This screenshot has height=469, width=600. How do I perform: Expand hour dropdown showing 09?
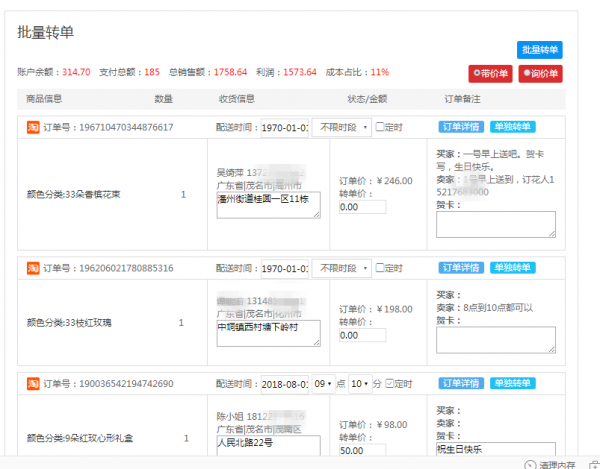pyautogui.click(x=324, y=383)
